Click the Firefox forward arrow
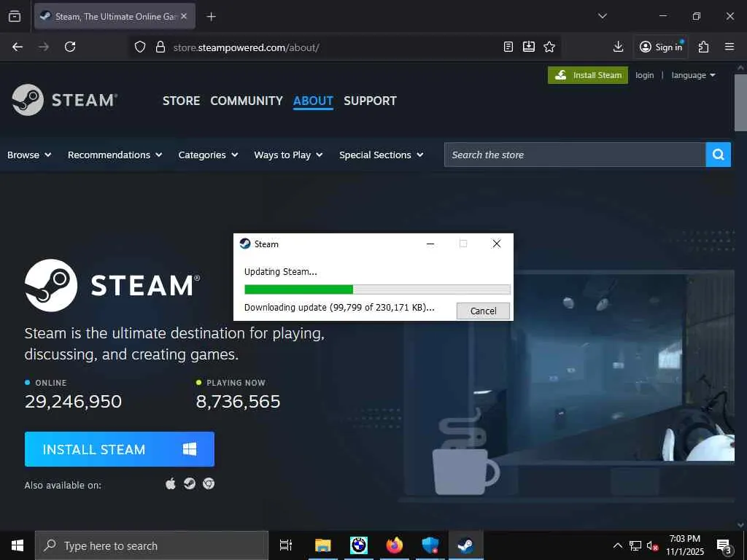The height and width of the screenshot is (560, 747). (44, 47)
